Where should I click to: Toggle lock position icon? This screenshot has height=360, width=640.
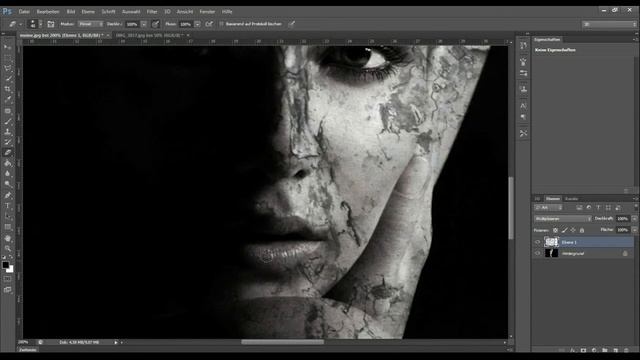click(x=573, y=230)
